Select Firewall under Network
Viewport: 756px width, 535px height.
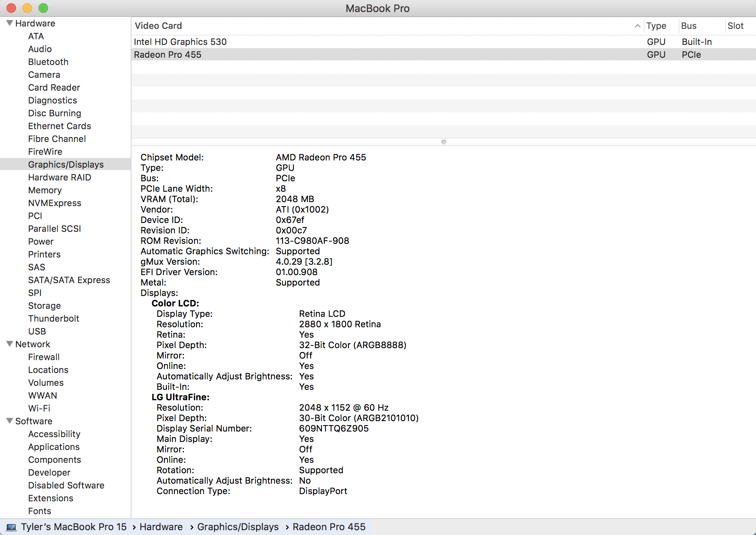point(44,357)
